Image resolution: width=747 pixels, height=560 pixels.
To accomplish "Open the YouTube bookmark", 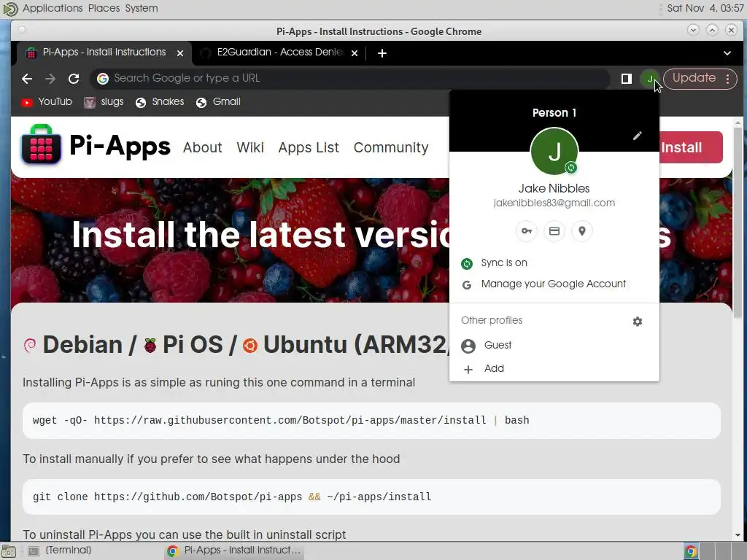I will 47,102.
